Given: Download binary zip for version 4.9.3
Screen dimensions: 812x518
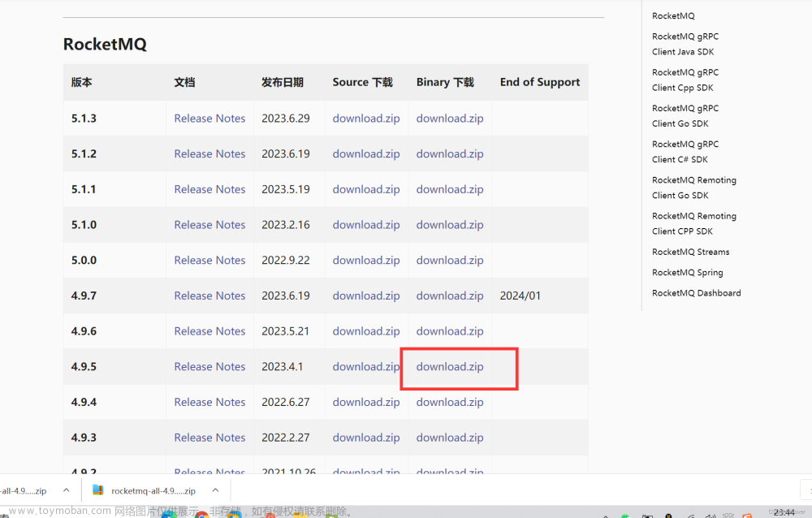Looking at the screenshot, I should point(450,438).
